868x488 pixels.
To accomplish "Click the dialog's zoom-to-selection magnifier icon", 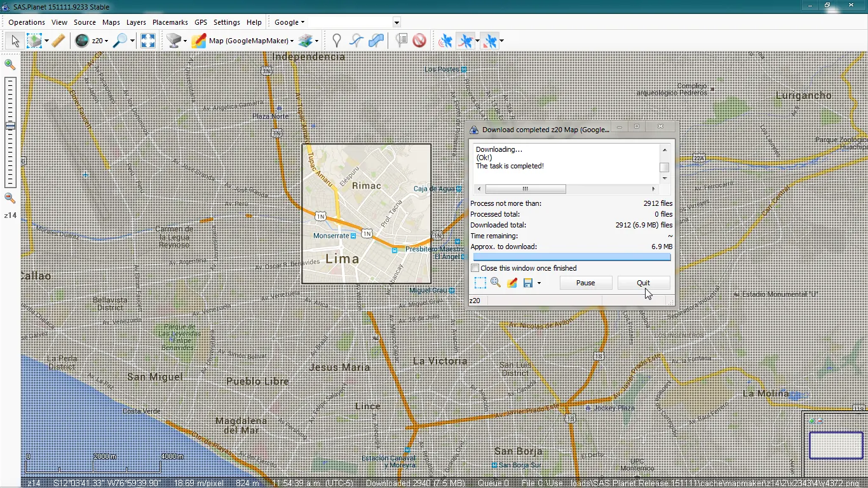I will [496, 283].
